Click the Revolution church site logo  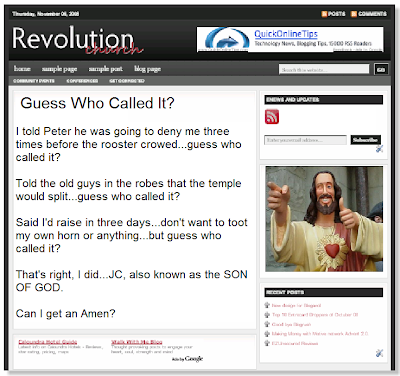[77, 40]
